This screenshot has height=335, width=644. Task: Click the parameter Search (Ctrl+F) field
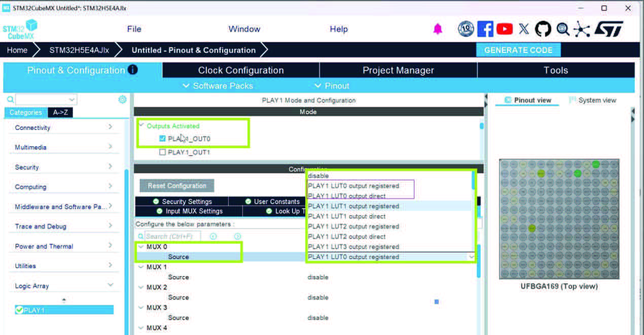click(x=172, y=237)
